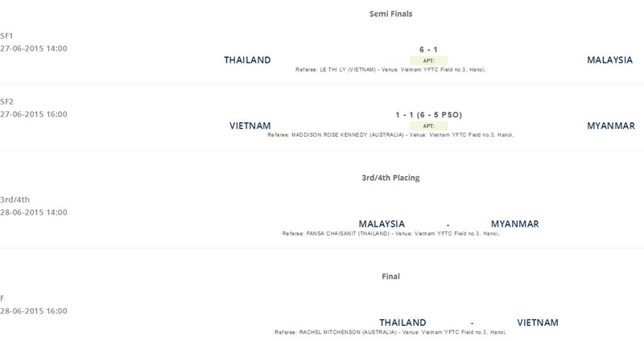Screen dimensions: 644x341
Task: Click MYANMAR in the 3rd/4th placing match
Action: point(514,224)
